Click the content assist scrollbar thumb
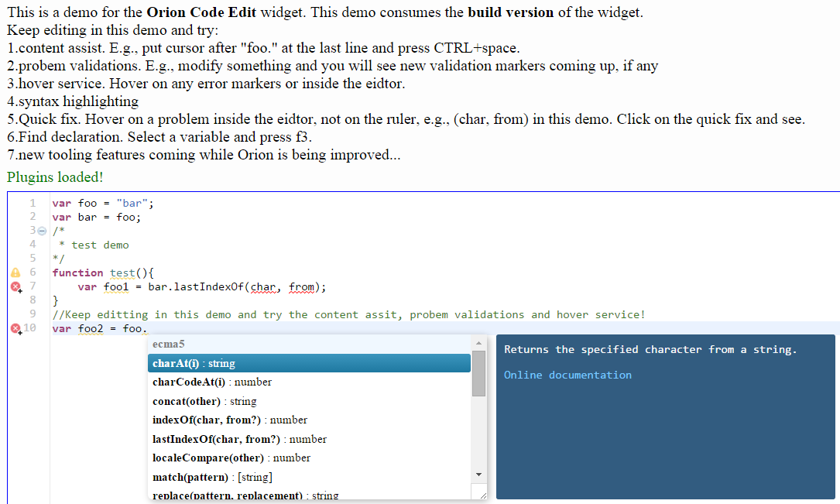This screenshot has height=504, width=840. click(x=479, y=373)
